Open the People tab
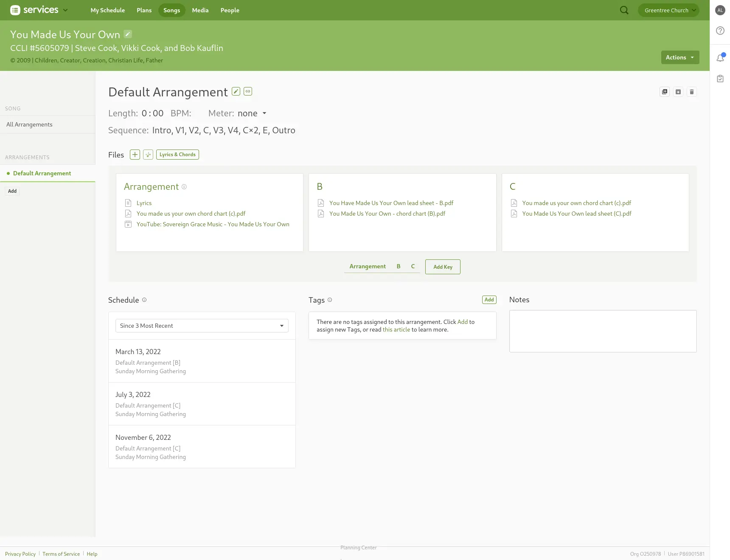730x560 pixels. point(230,10)
